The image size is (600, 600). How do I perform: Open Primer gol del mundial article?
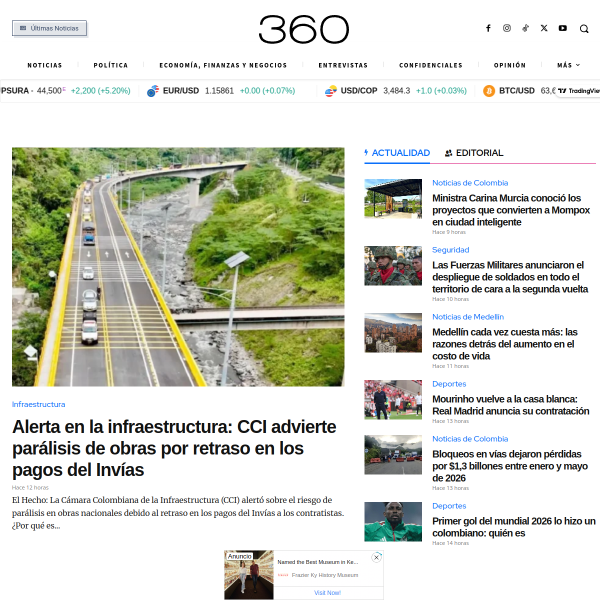click(514, 527)
